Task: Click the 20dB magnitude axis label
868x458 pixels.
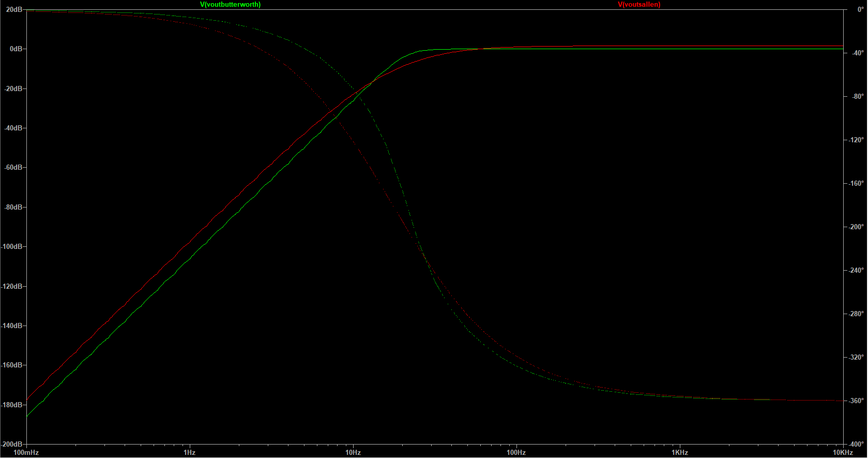Action: (x=14, y=9)
